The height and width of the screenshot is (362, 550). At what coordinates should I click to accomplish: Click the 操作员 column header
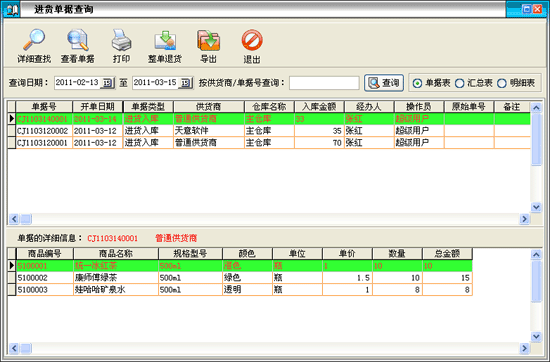(419, 107)
